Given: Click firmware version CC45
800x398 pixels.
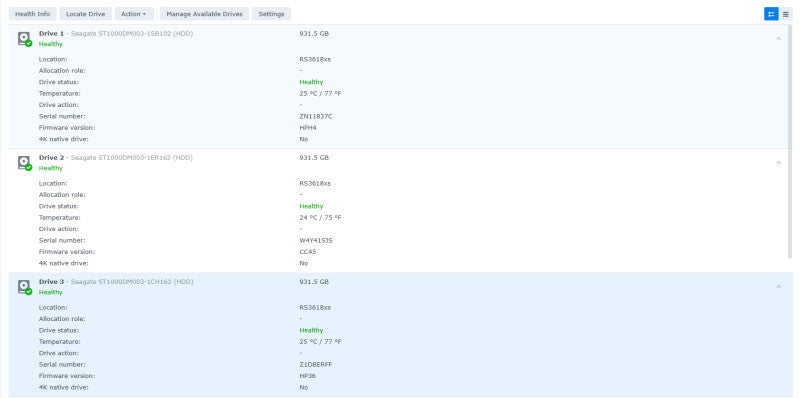Looking at the screenshot, I should 308,252.
